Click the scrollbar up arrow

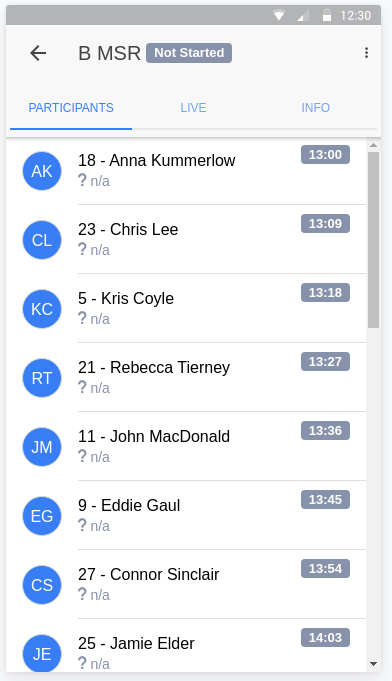click(x=373, y=145)
